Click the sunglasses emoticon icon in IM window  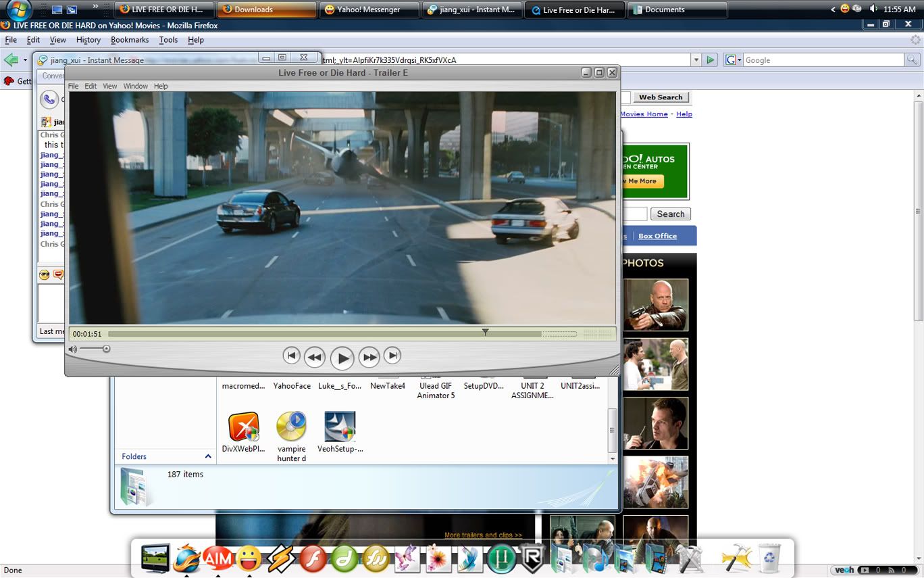coord(45,274)
